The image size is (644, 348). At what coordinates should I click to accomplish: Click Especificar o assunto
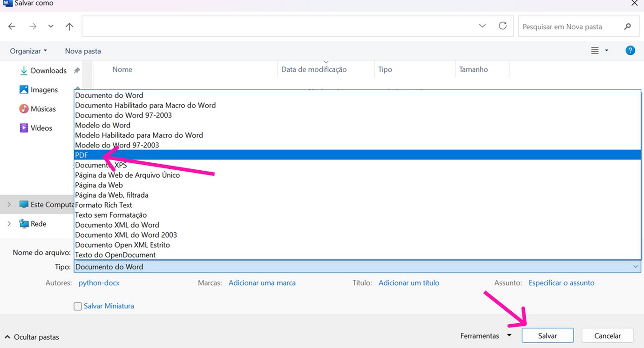(x=562, y=283)
